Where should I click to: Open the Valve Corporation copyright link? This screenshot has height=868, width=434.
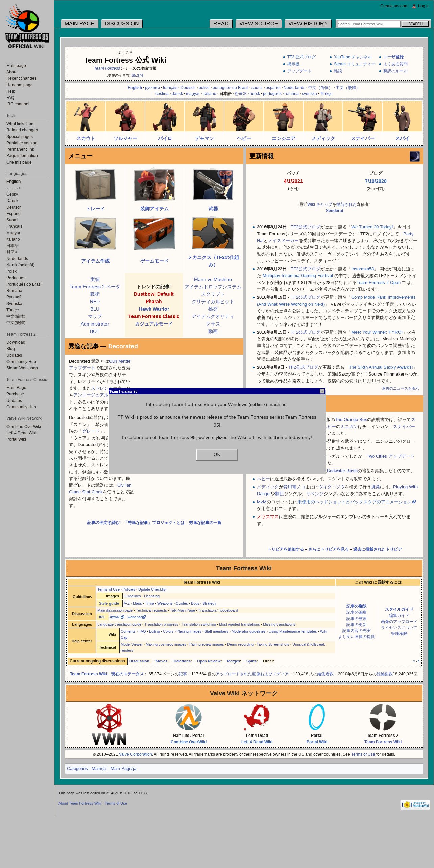tap(136, 754)
